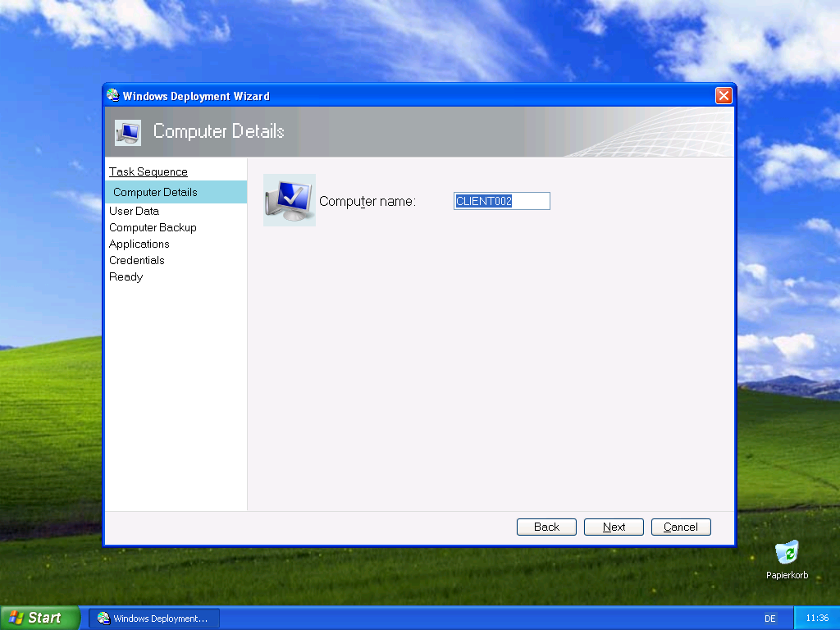The image size is (840, 630).
Task: Click the 11:36 clock in the taskbar
Action: [x=817, y=618]
